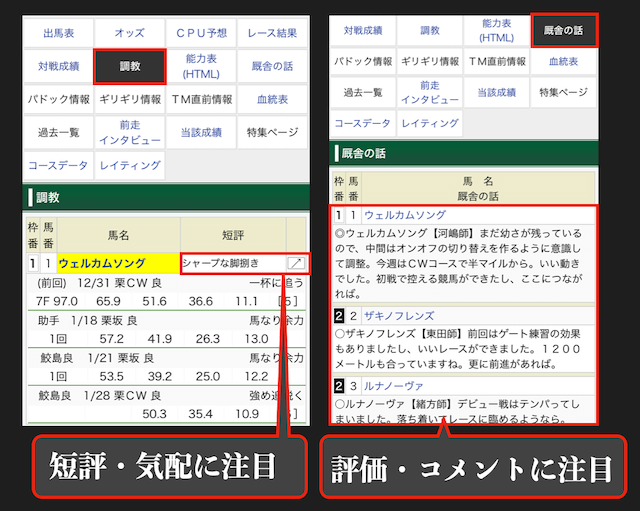Tap 過去一覧 in the right screen
This screenshot has width=640, height=511.
(363, 93)
